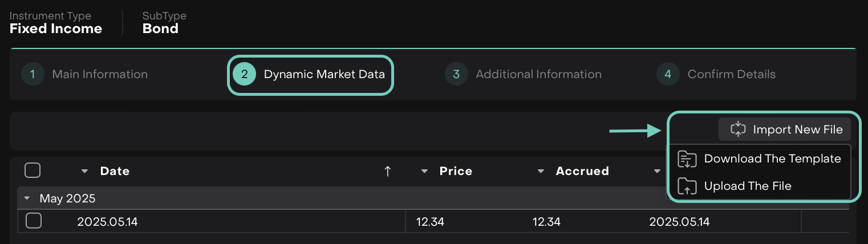Open dropdown arrow right of Accrued column

click(x=657, y=171)
